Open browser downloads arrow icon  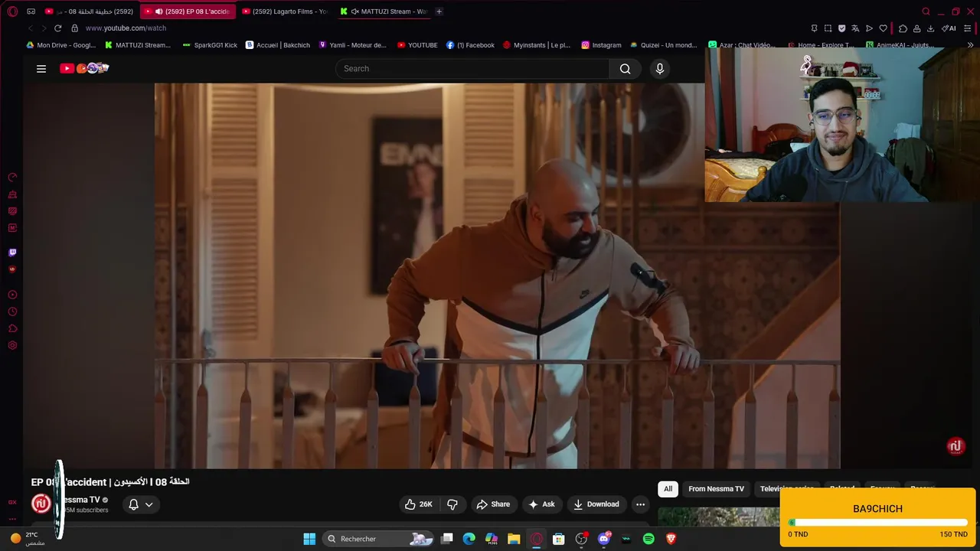coord(930,28)
